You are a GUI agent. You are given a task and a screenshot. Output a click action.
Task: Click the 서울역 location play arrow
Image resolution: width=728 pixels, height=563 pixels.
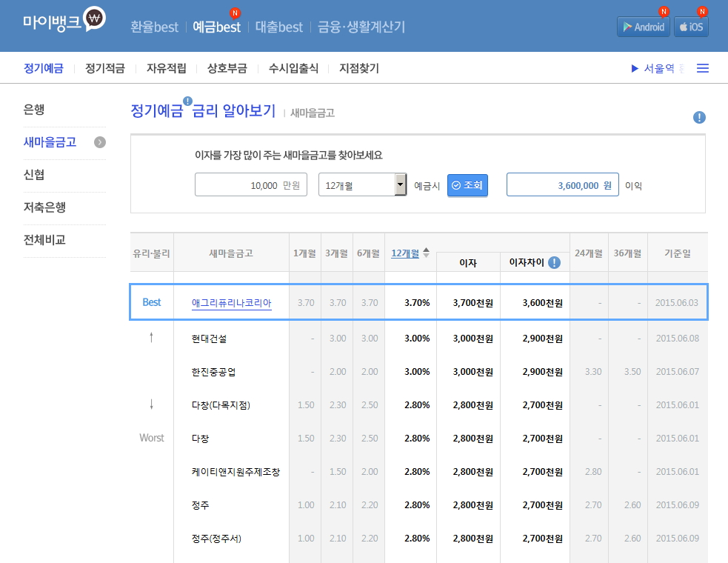point(635,68)
